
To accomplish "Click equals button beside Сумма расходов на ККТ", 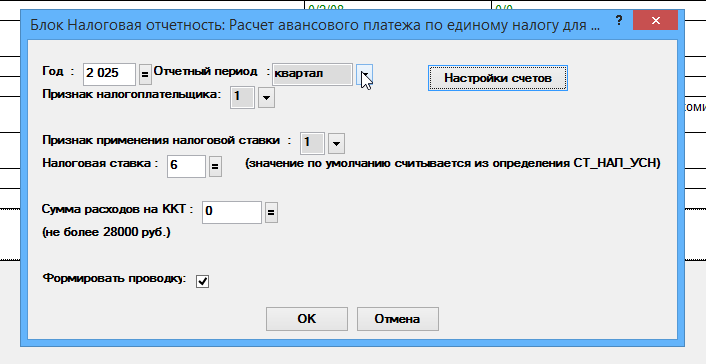I will click(x=271, y=212).
